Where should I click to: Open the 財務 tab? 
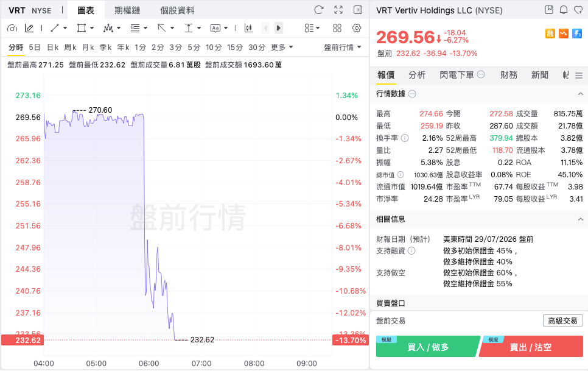509,75
